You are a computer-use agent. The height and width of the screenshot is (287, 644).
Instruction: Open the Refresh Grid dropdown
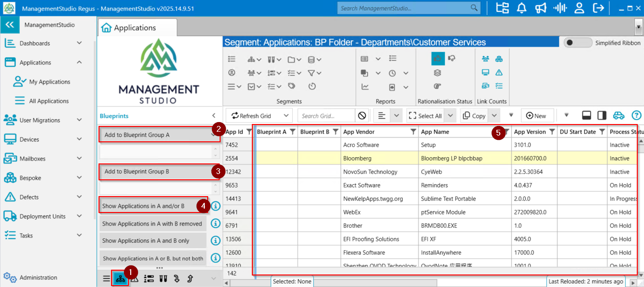(x=285, y=116)
